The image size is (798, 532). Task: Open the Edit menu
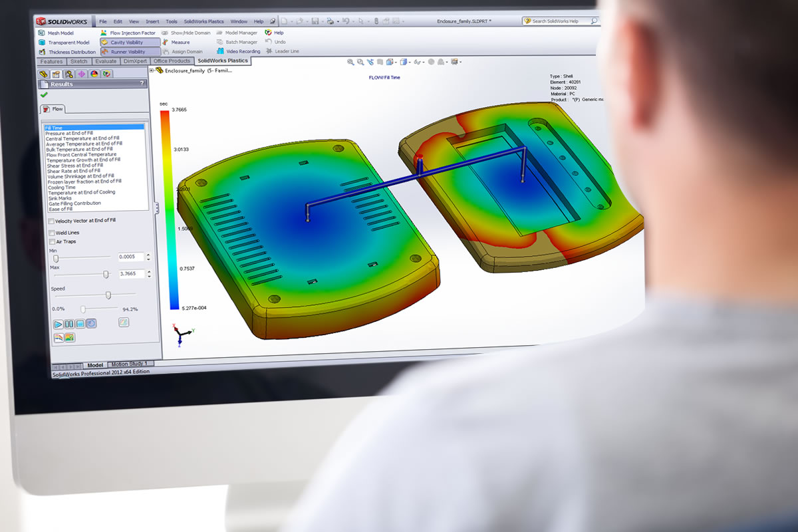pos(118,21)
